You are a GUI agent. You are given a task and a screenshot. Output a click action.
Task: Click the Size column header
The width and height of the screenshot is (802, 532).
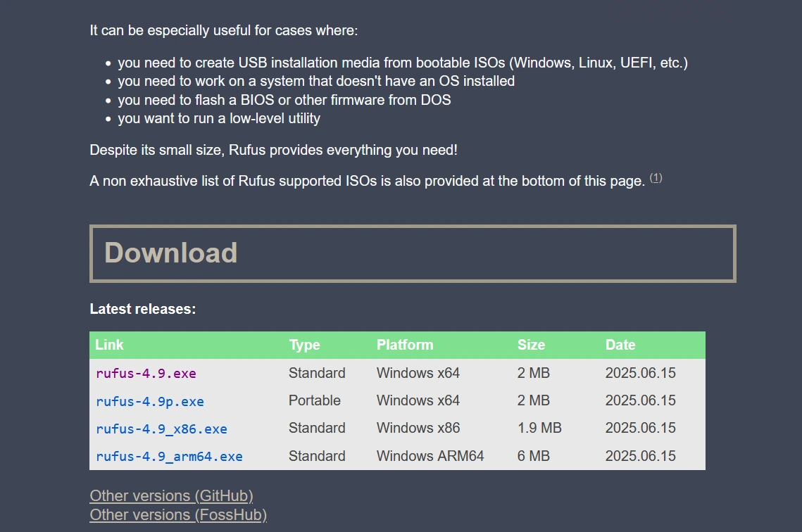point(531,345)
